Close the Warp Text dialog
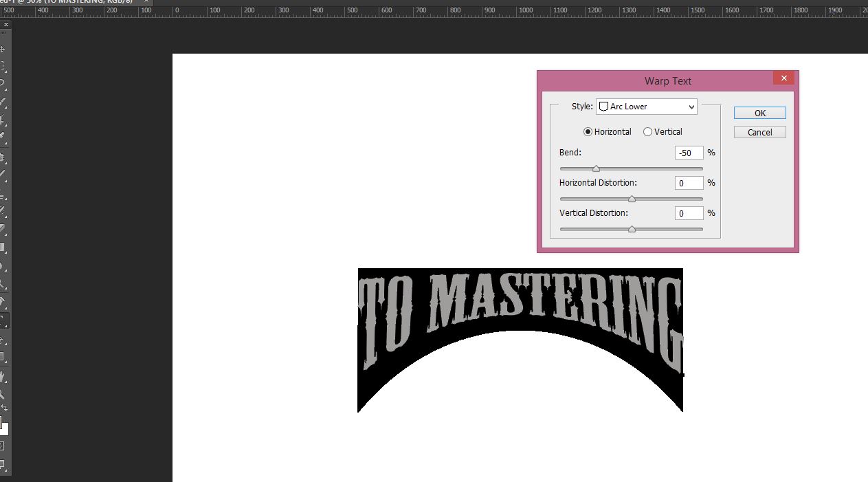Image resolution: width=868 pixels, height=482 pixels. (x=783, y=78)
